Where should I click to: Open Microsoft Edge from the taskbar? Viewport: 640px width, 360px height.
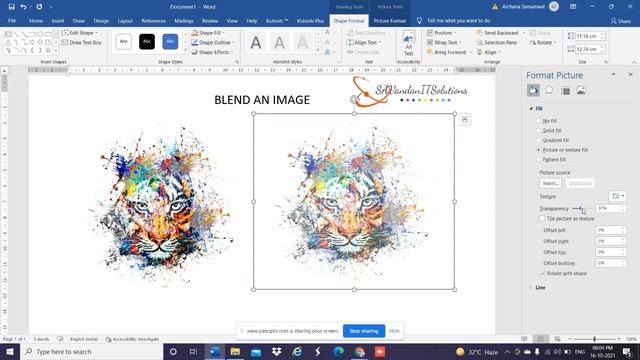coord(338,351)
